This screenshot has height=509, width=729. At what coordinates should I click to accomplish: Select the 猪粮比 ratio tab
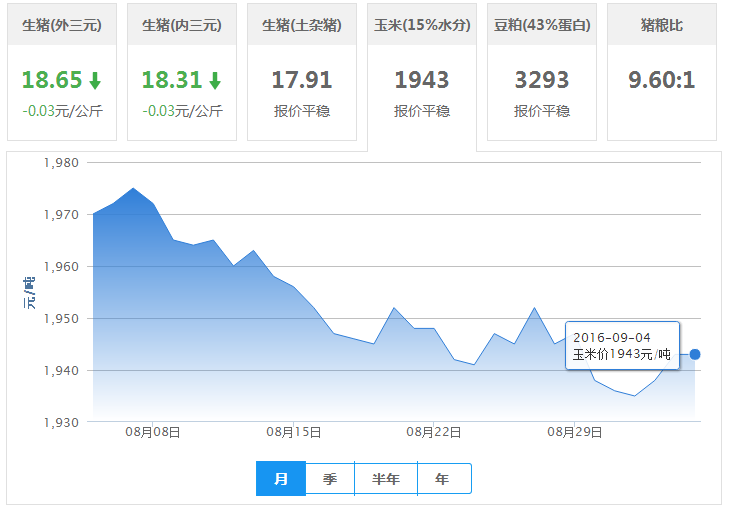point(662,72)
